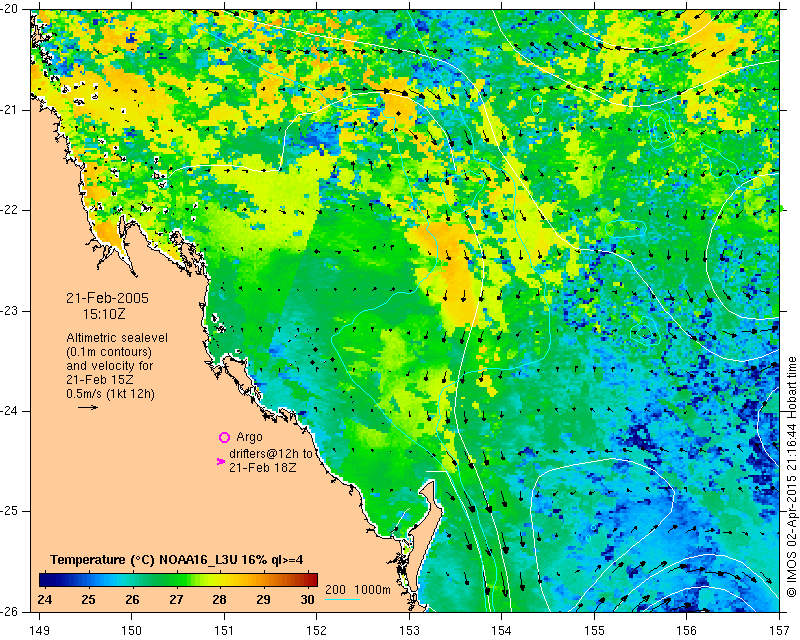The width and height of the screenshot is (800, 640).
Task: Click the cyan bathymetry legend line
Action: coord(343,599)
